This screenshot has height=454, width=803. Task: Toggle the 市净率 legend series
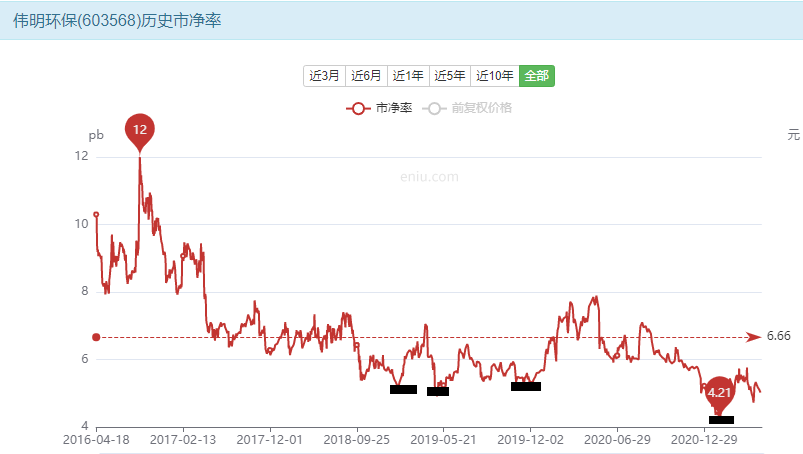click(379, 108)
